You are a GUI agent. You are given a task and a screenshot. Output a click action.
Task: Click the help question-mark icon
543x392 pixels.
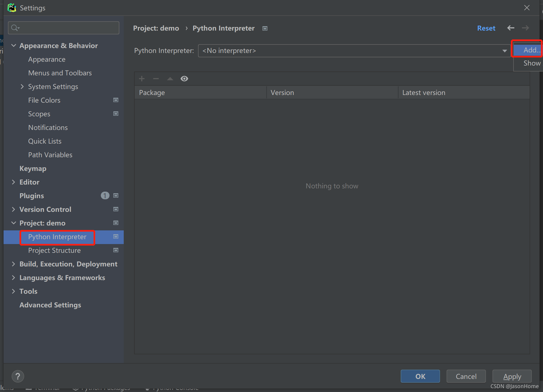(x=18, y=376)
